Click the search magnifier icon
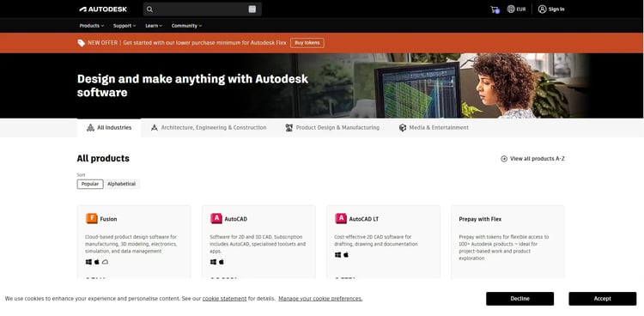The width and height of the screenshot is (644, 316). click(150, 9)
